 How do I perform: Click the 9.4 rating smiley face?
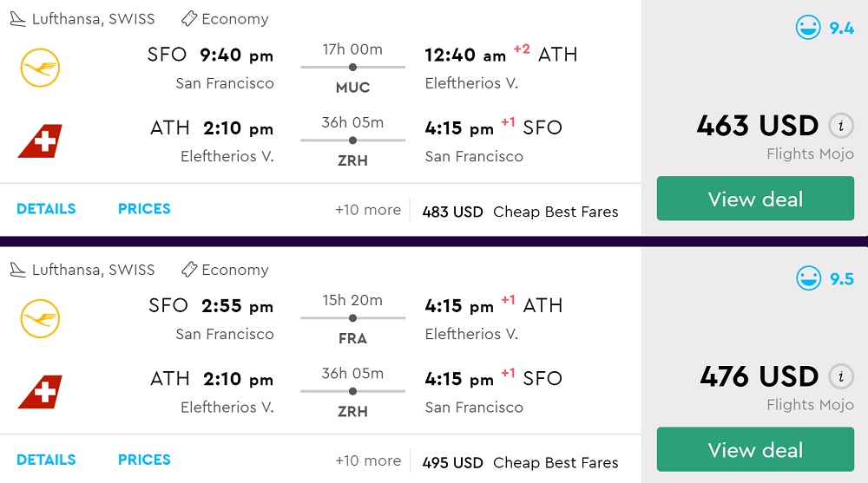pos(808,28)
